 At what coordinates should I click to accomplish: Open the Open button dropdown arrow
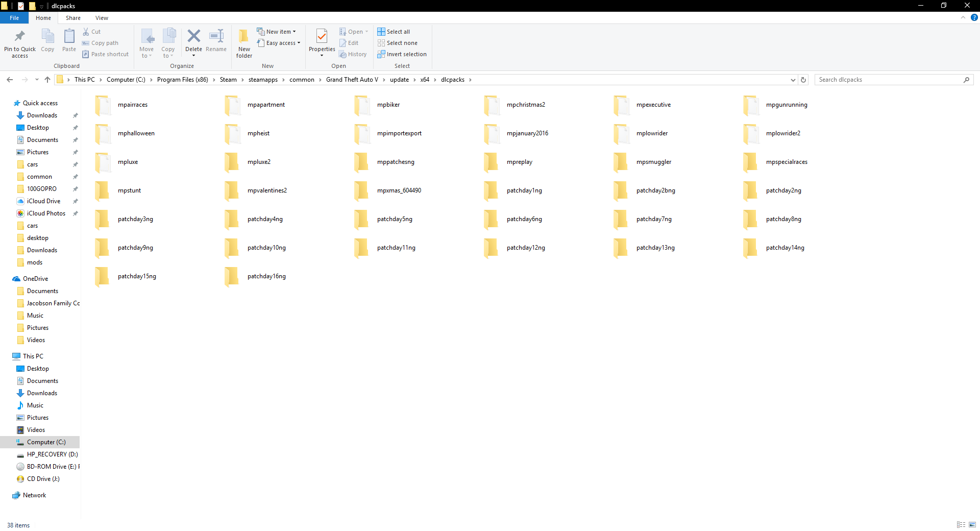click(366, 32)
